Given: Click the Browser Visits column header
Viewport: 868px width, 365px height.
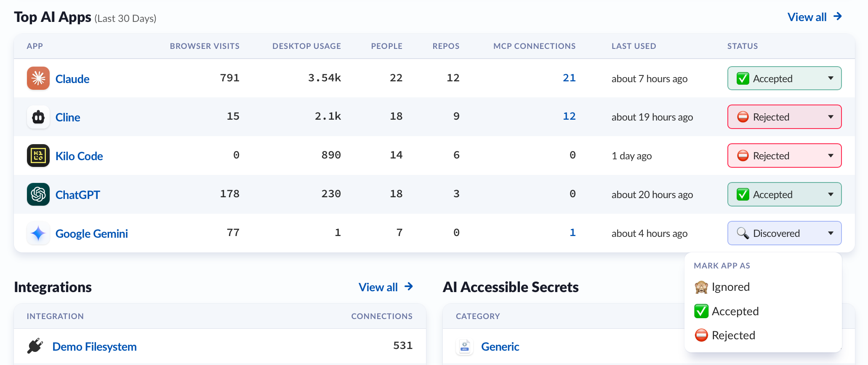Looking at the screenshot, I should (205, 46).
